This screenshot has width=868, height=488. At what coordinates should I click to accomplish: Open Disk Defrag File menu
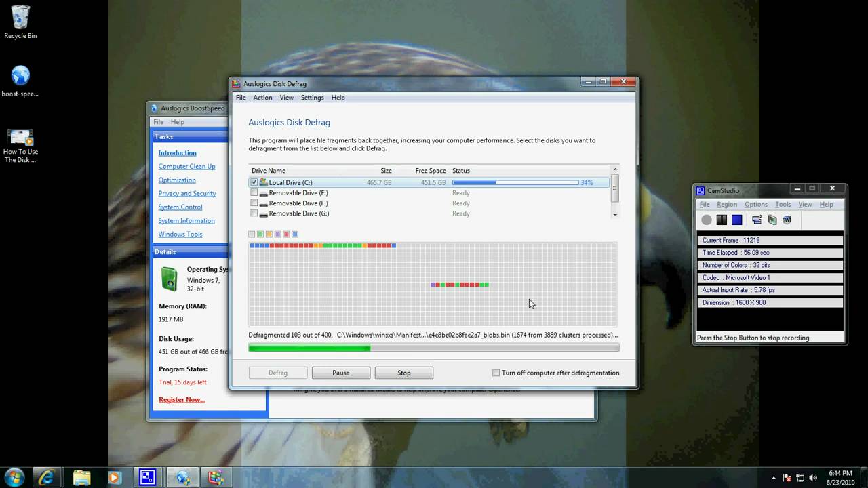(x=241, y=98)
